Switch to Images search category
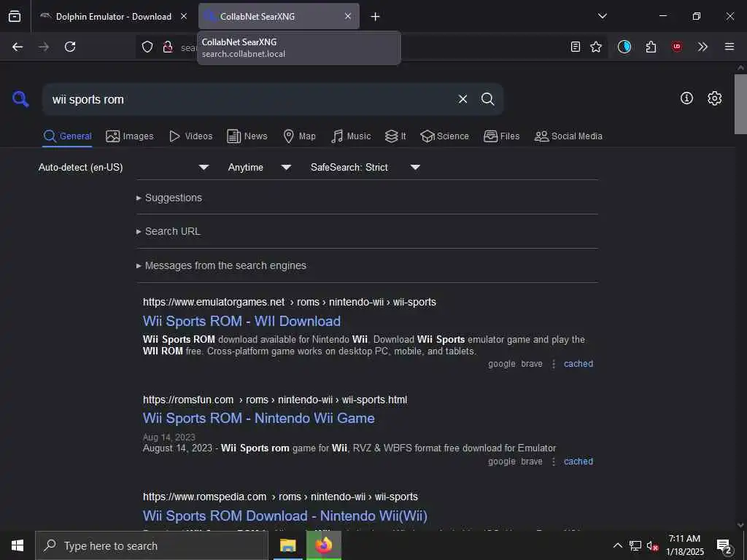 pos(130,136)
